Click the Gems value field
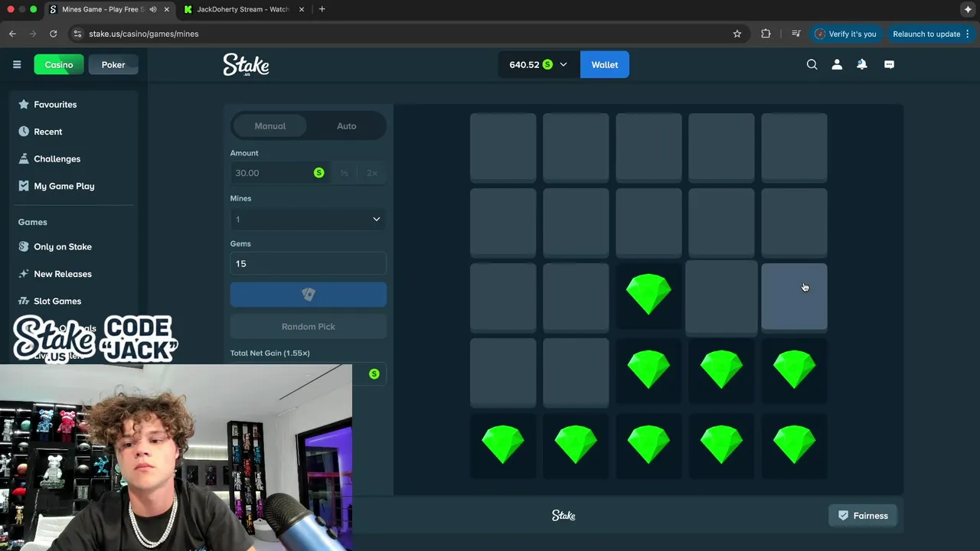This screenshot has height=551, width=980. coord(308,263)
